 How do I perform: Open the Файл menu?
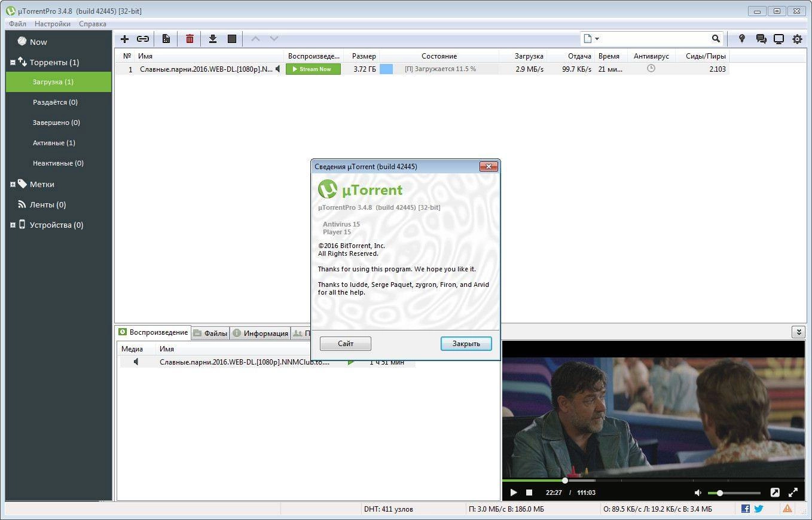pos(18,24)
